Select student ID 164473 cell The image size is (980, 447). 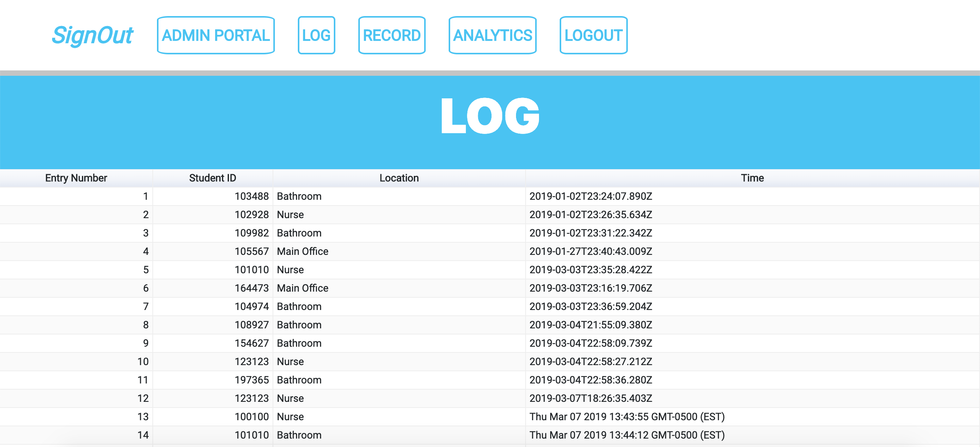click(252, 288)
